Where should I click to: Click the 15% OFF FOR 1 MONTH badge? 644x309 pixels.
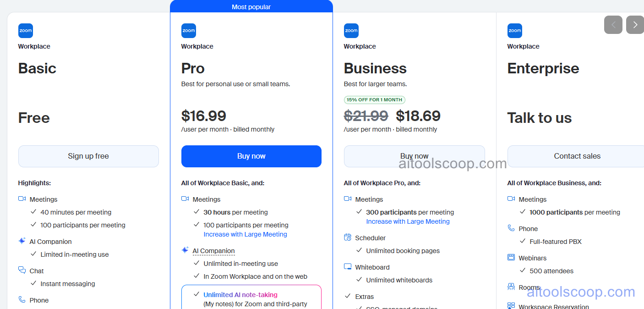coord(375,99)
